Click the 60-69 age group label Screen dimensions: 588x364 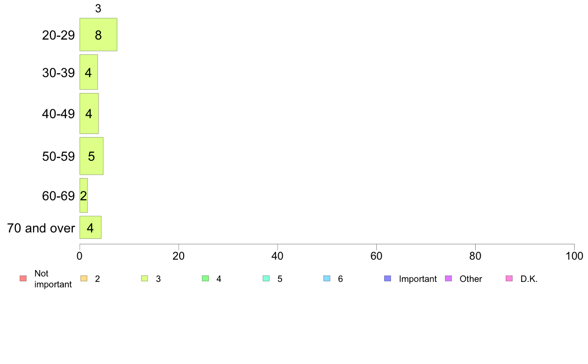tap(58, 196)
